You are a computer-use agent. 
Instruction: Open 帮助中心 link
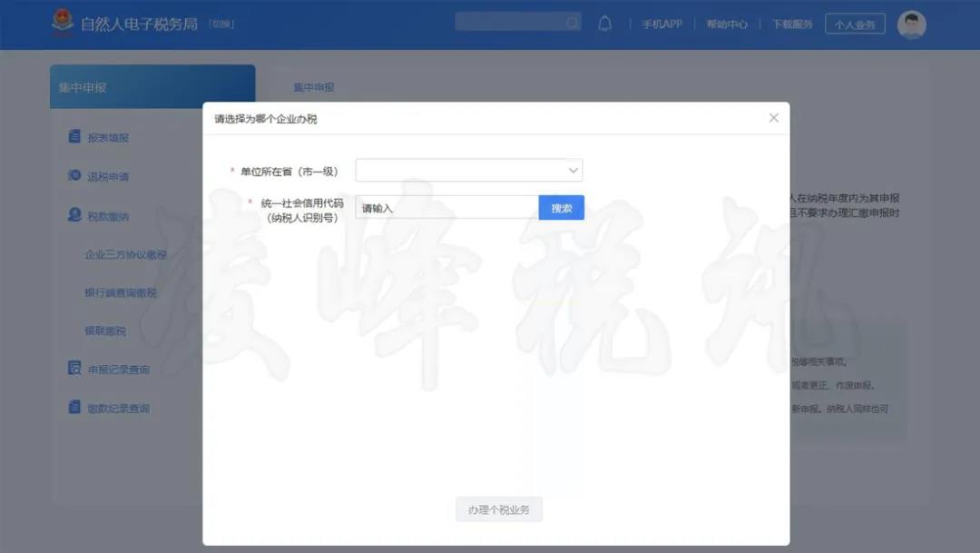coord(727,25)
